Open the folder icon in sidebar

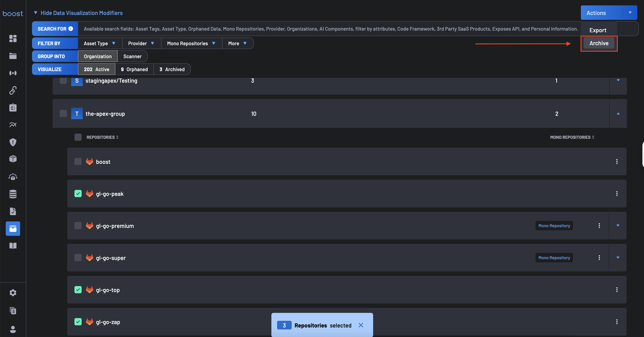(13, 56)
